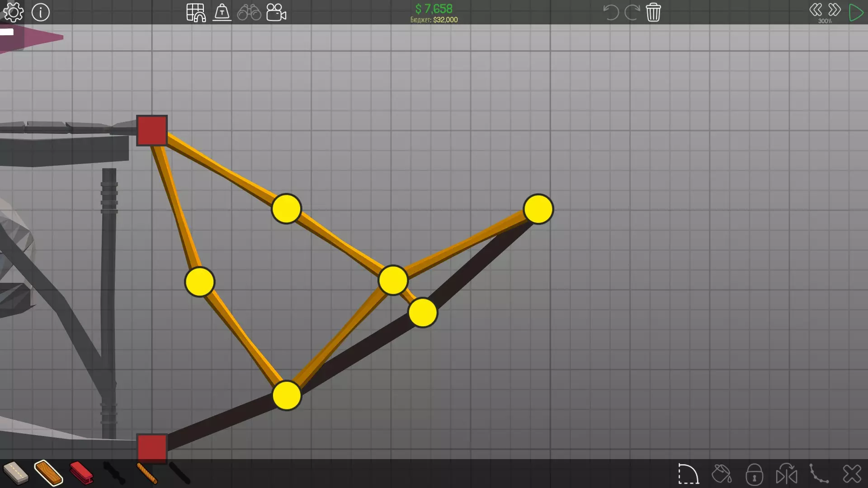
Task: Open the settings gear menu
Action: 14,12
